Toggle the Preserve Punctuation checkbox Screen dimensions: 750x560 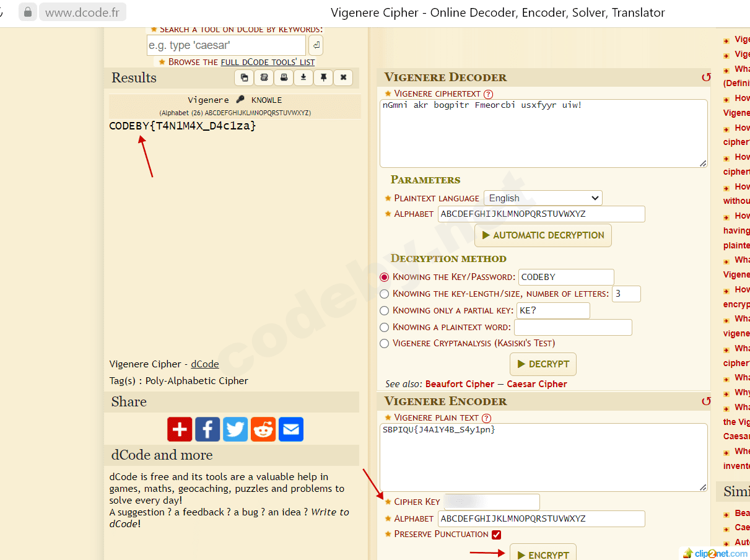[496, 535]
